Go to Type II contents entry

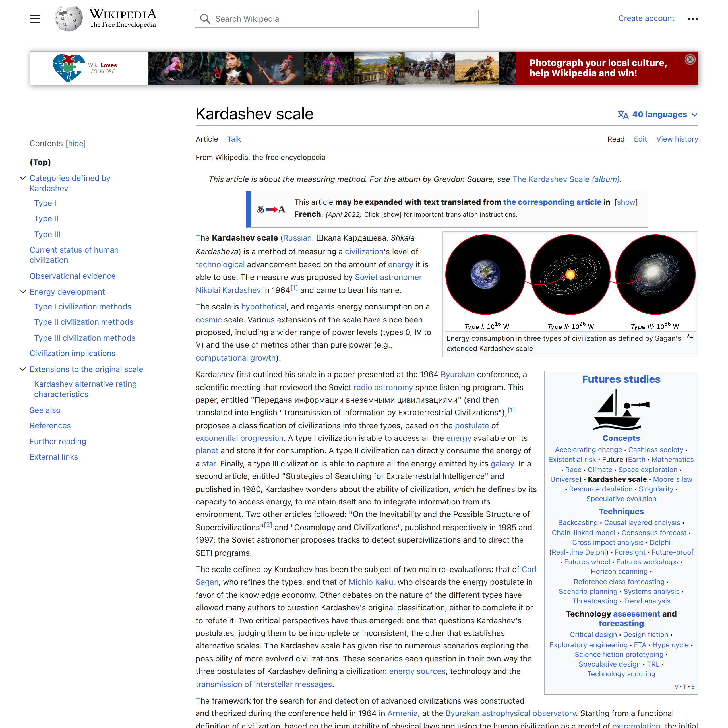click(x=46, y=219)
